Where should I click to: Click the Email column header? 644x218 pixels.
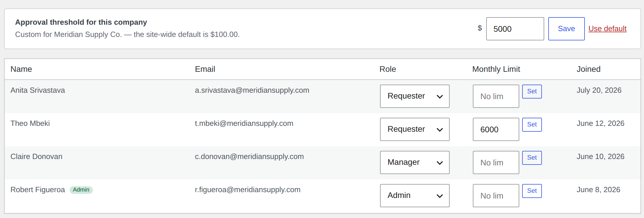pos(205,69)
